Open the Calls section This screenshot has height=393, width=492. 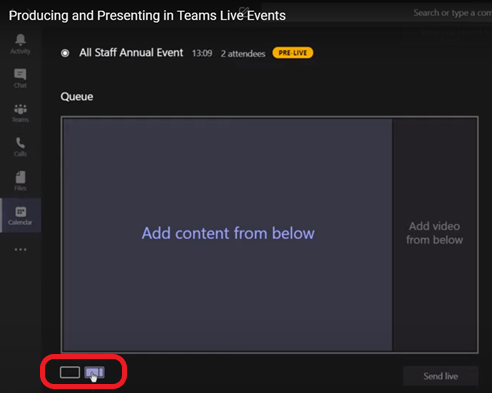tap(20, 147)
